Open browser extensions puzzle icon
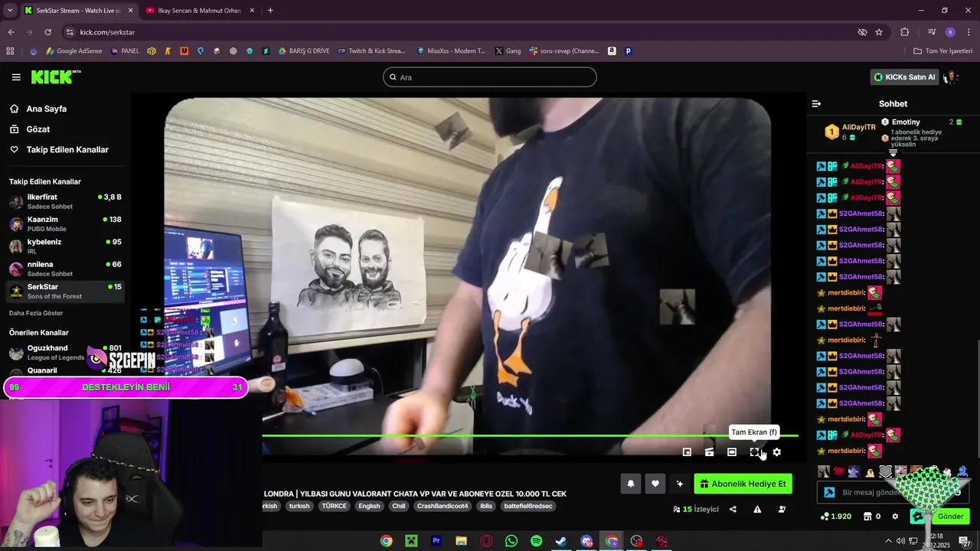This screenshot has height=551, width=980. pos(905,32)
